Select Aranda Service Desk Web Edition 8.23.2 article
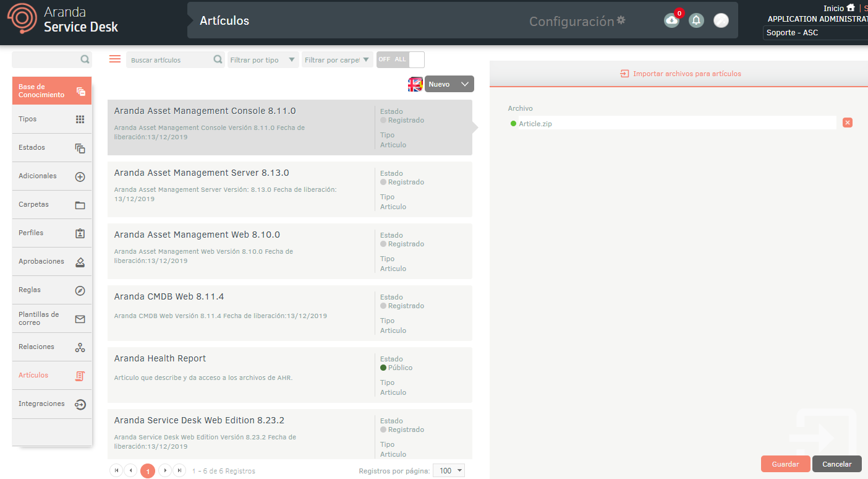868x479 pixels. (x=290, y=434)
